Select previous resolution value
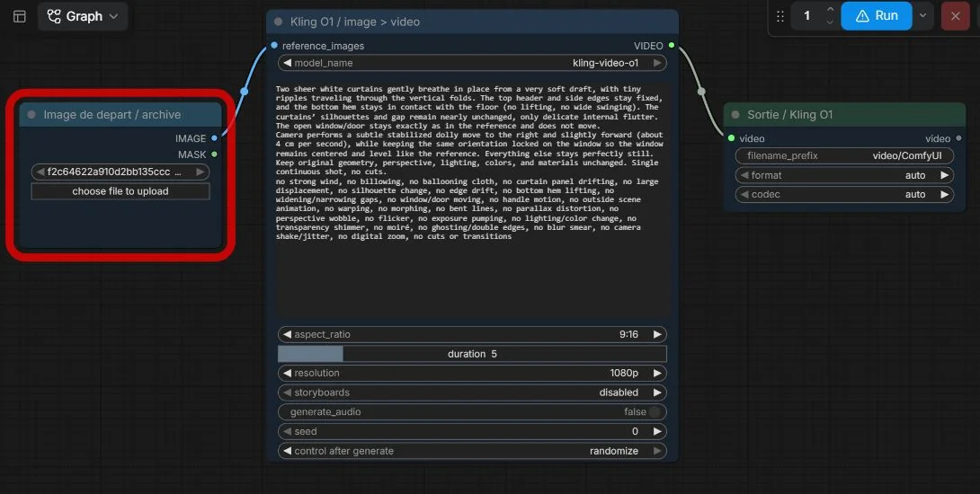Viewport: 980px width, 494px height. 287,374
